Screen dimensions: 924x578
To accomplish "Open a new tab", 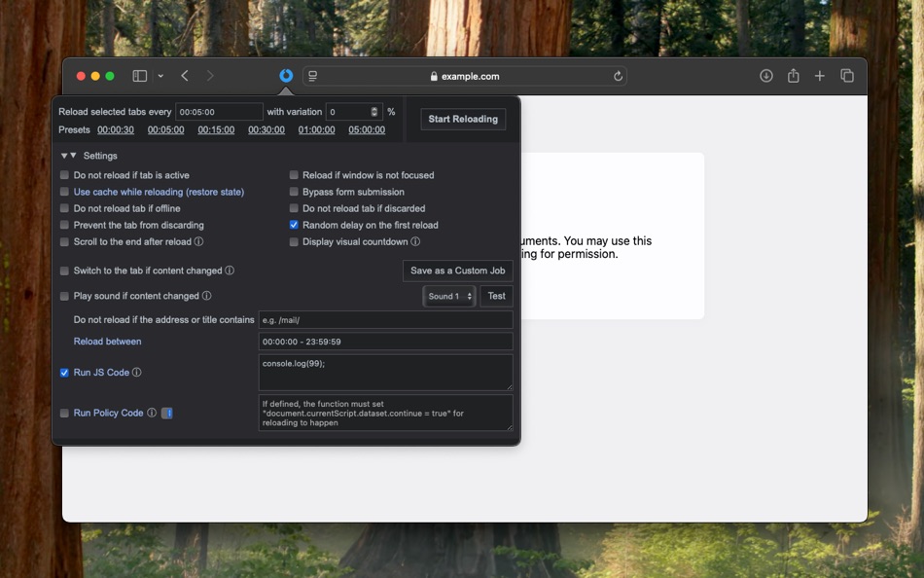I will [820, 76].
